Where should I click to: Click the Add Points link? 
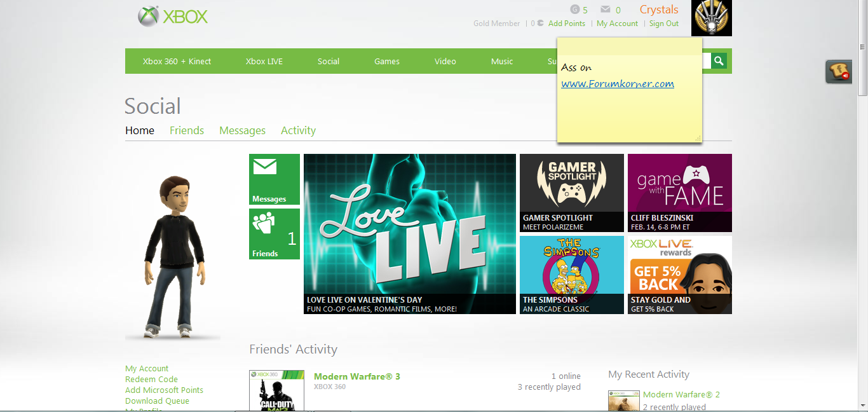(x=567, y=24)
